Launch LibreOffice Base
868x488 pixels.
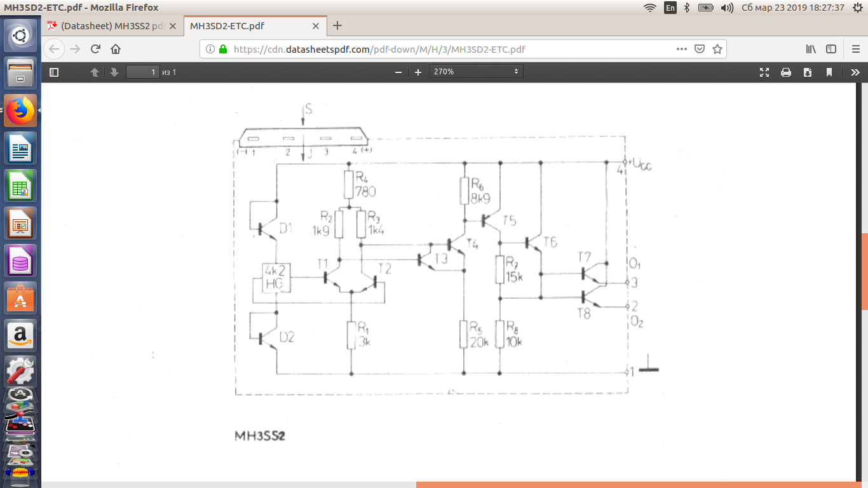click(x=20, y=261)
